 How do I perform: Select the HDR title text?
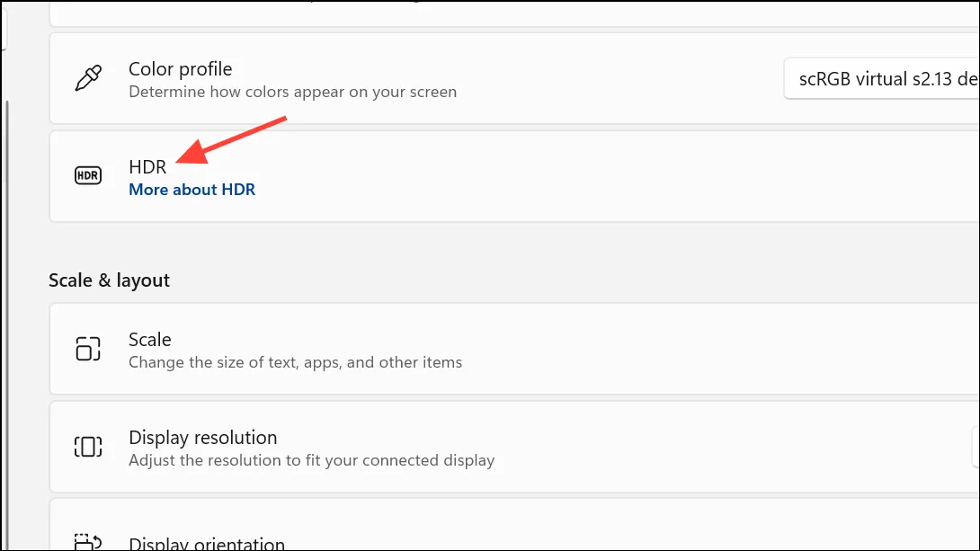pos(147,167)
